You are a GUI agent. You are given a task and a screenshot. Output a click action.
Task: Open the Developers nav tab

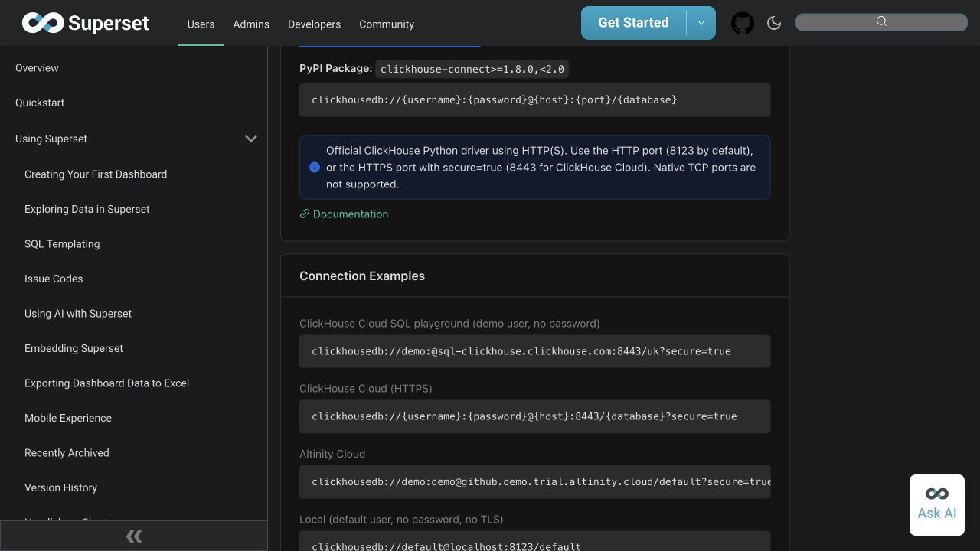click(314, 24)
